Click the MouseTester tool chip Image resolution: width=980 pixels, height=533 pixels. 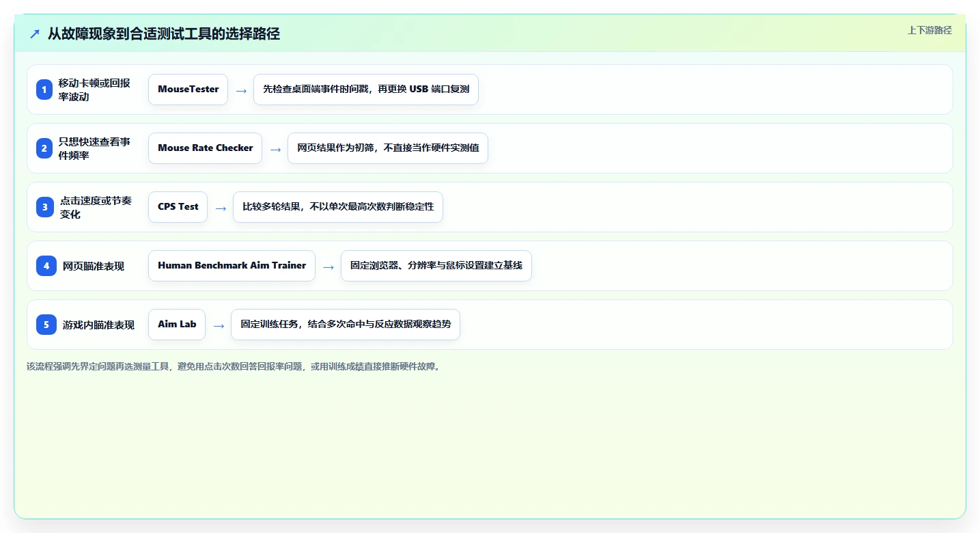[188, 90]
